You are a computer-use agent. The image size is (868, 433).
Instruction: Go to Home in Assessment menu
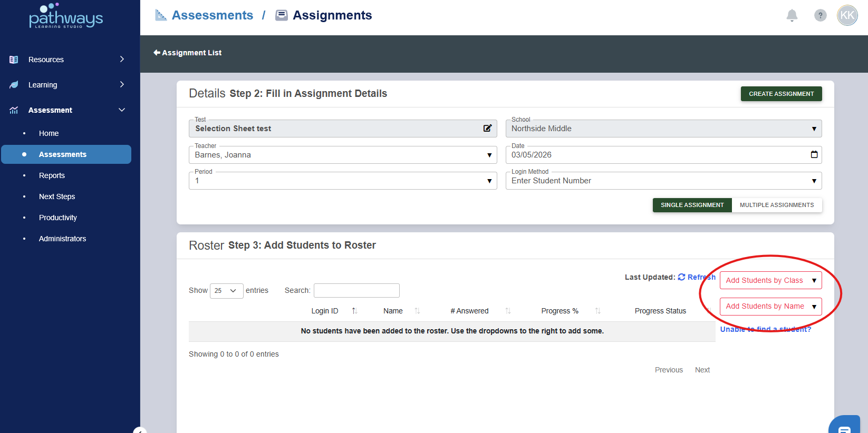point(49,133)
